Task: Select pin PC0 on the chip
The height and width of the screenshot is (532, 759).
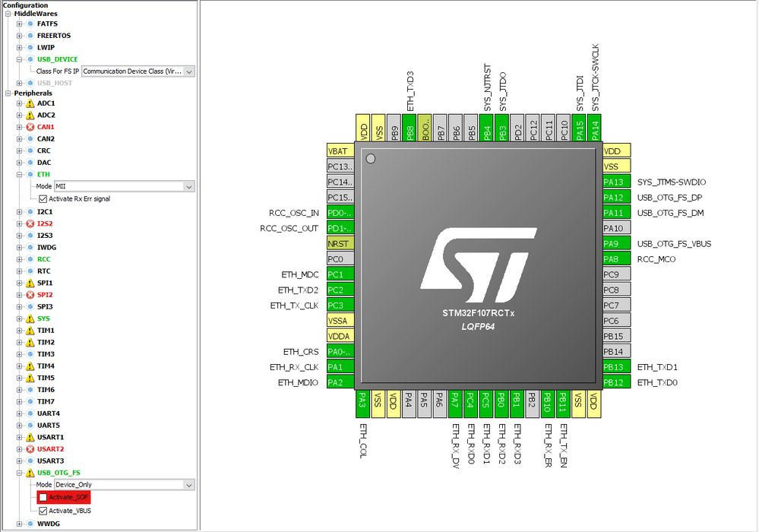Action: (340, 259)
